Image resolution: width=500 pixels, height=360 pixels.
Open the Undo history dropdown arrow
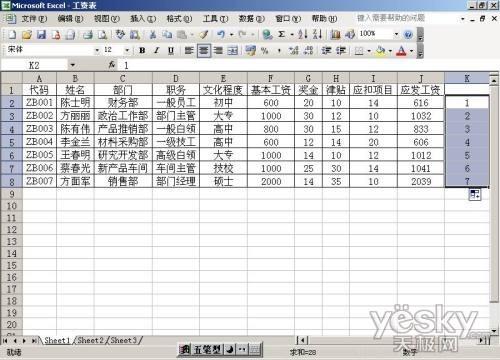[231, 34]
